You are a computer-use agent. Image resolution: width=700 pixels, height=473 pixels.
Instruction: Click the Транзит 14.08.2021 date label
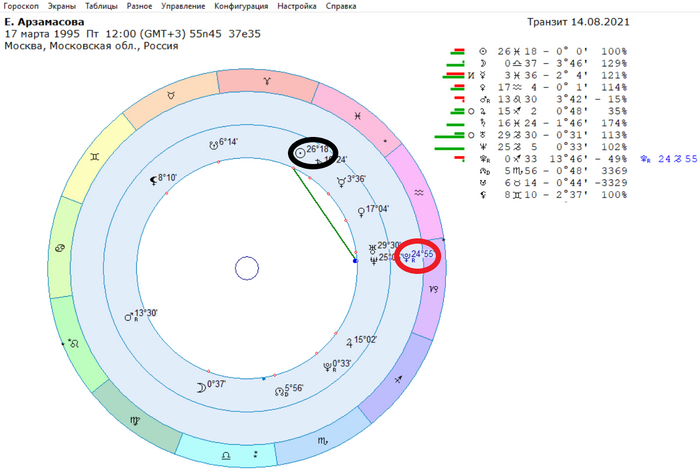578,22
